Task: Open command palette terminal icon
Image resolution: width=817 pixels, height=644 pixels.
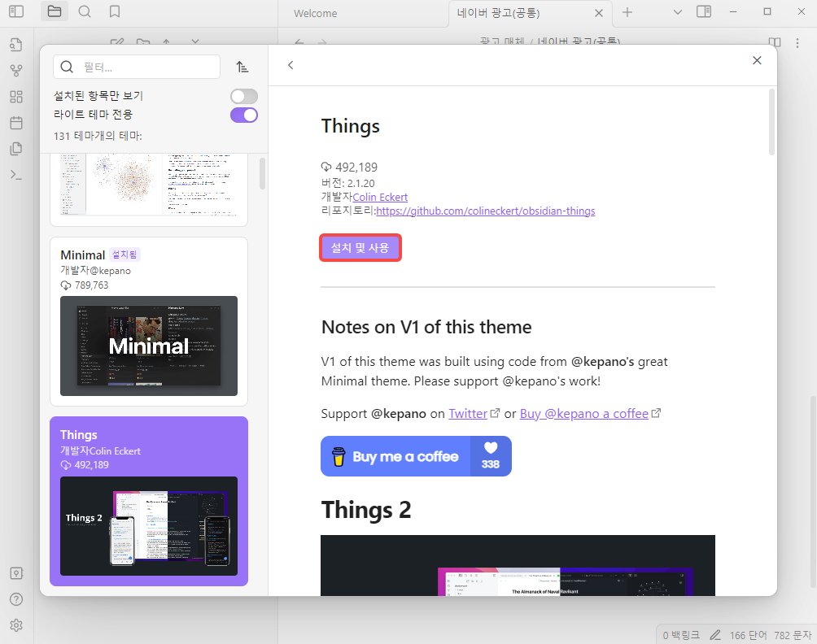Action: (16, 175)
